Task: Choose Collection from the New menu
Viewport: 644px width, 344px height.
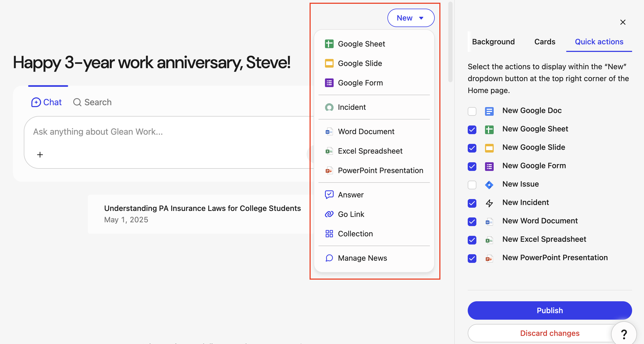Action: 374,234
